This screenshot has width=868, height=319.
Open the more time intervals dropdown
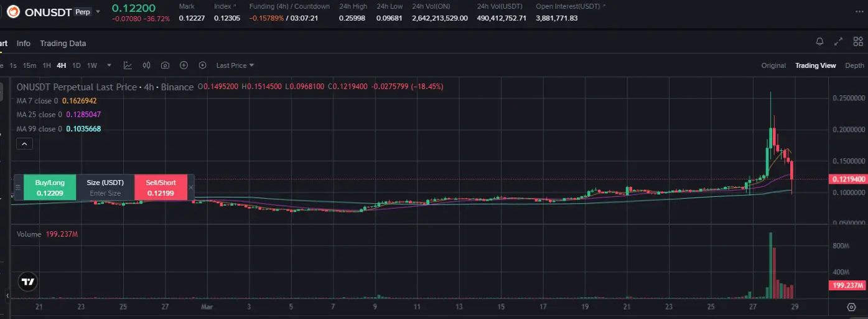point(110,65)
